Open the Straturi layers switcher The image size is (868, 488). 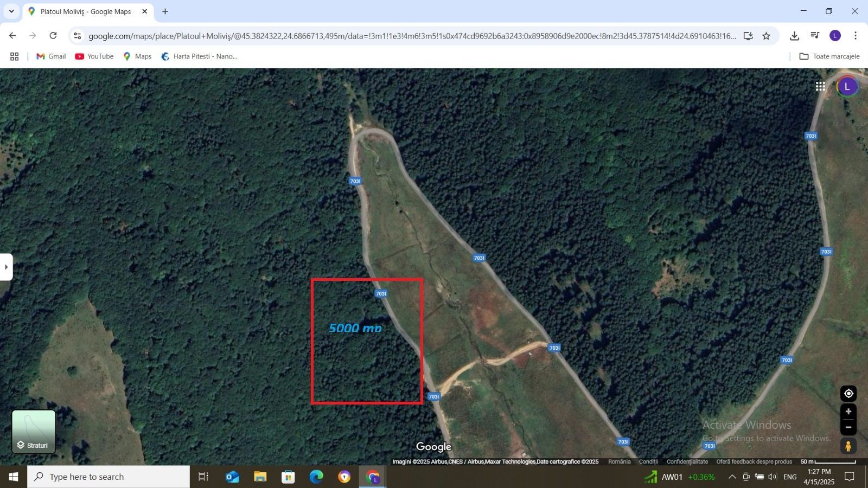34,432
